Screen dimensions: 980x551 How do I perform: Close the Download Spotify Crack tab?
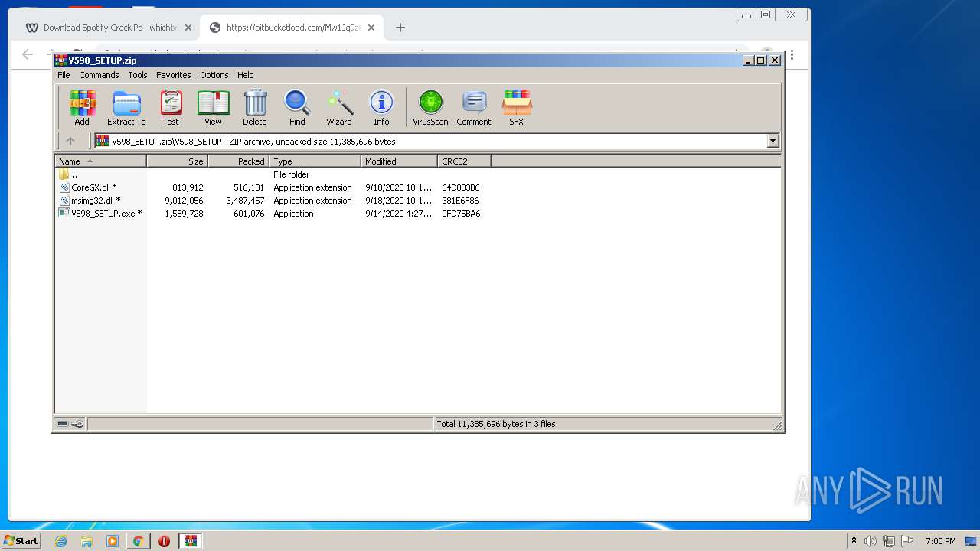(188, 28)
